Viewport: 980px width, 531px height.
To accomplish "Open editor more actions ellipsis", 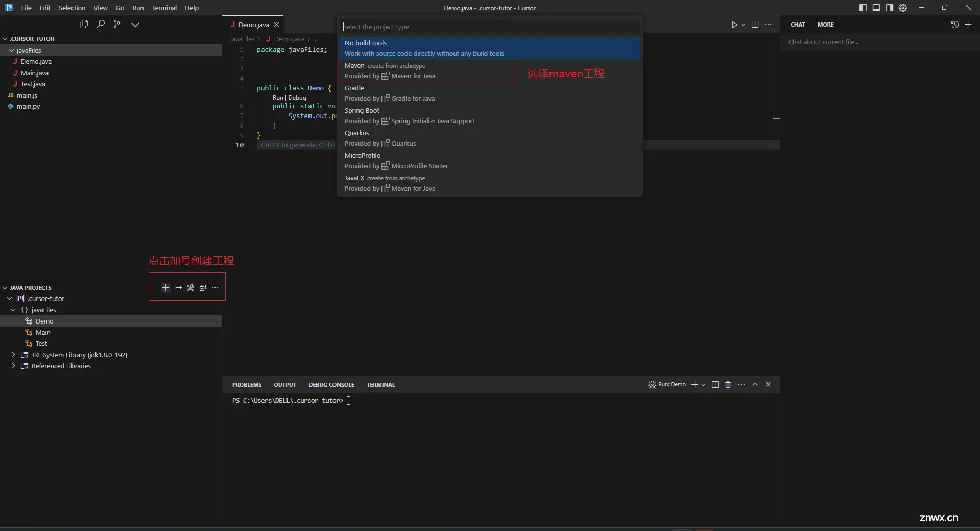I will click(x=768, y=25).
